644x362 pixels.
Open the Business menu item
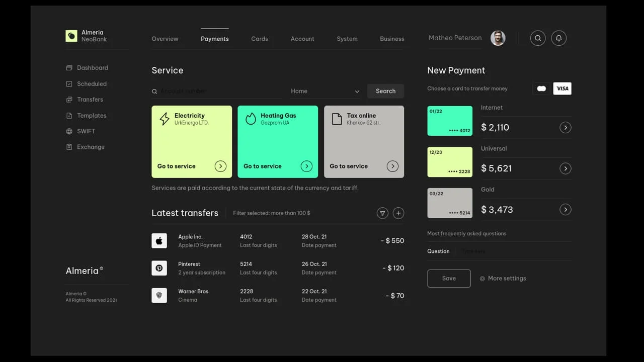coord(392,39)
